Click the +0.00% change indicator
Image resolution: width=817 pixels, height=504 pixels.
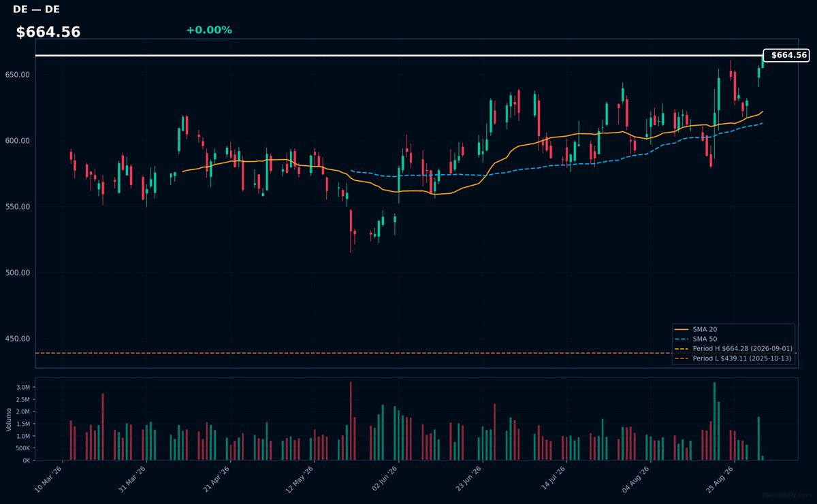[x=209, y=30]
